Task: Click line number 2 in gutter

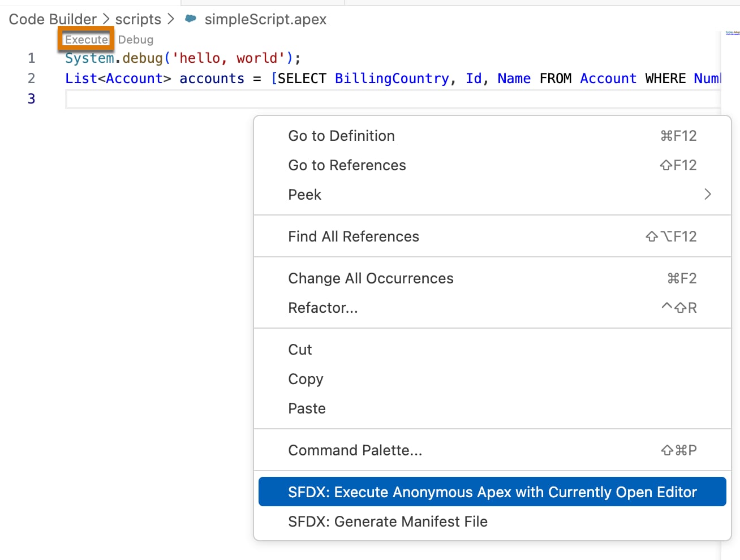Action: click(x=32, y=78)
